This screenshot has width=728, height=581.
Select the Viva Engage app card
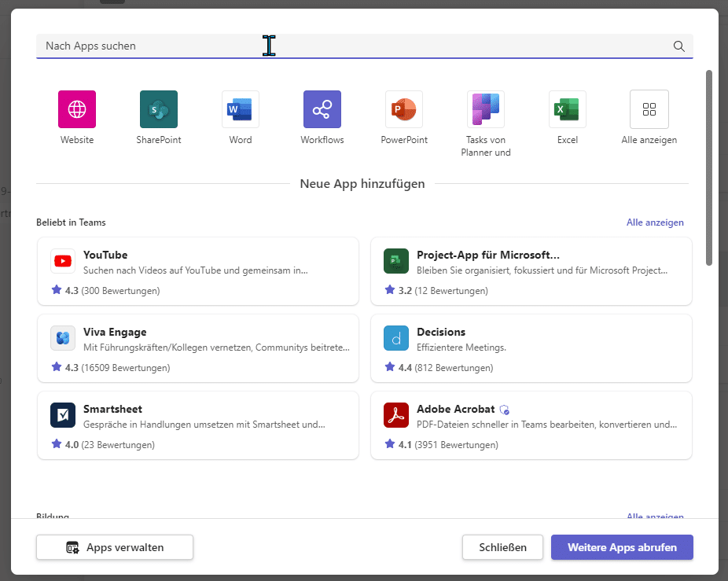pyautogui.click(x=197, y=348)
